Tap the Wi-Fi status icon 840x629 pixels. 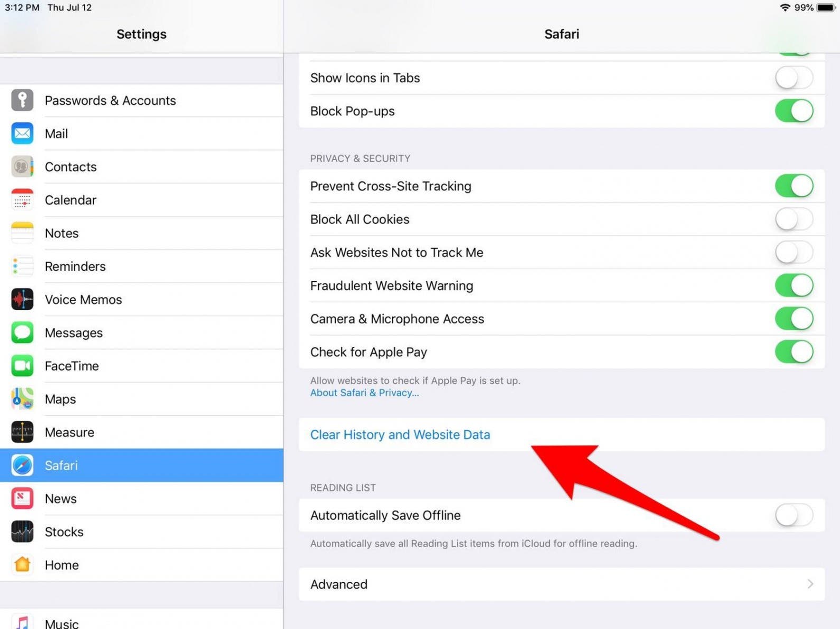(785, 7)
